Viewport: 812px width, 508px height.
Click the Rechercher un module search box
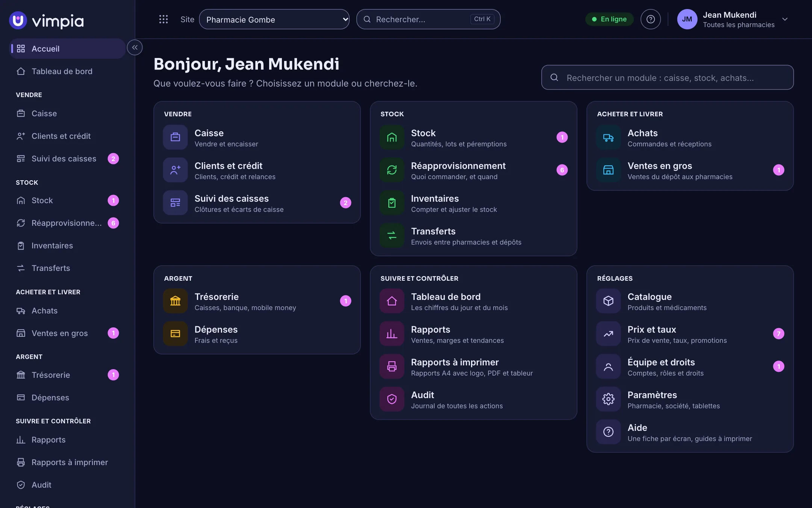[667, 78]
